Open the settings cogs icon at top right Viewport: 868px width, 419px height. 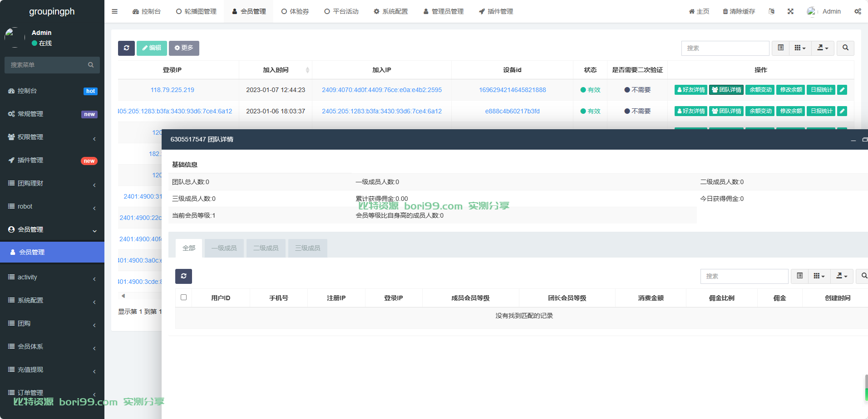[x=858, y=11]
